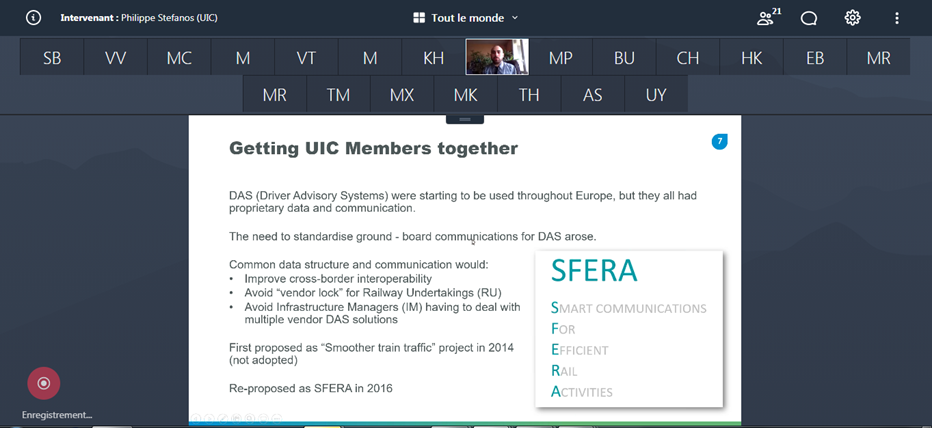The width and height of the screenshot is (932, 428).
Task: Select participant tile BU
Action: coord(624,58)
